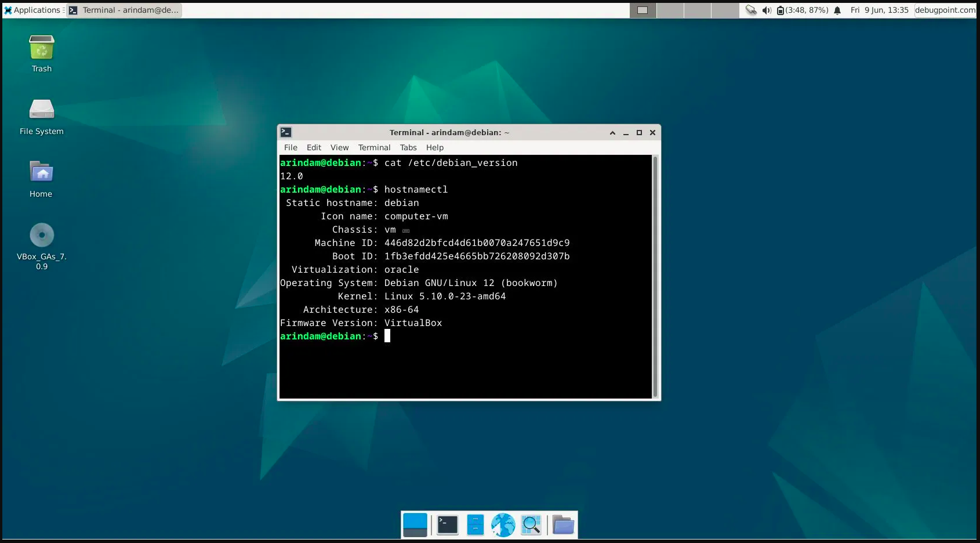
Task: Adjust volume via the speaker icon
Action: (x=767, y=10)
